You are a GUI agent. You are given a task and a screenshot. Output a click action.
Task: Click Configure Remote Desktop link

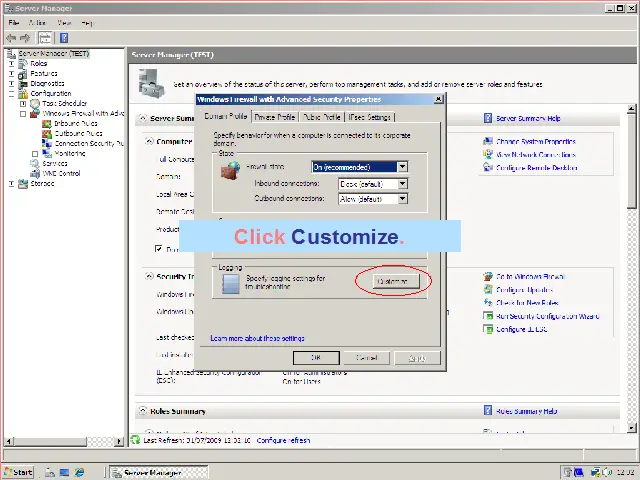[537, 168]
